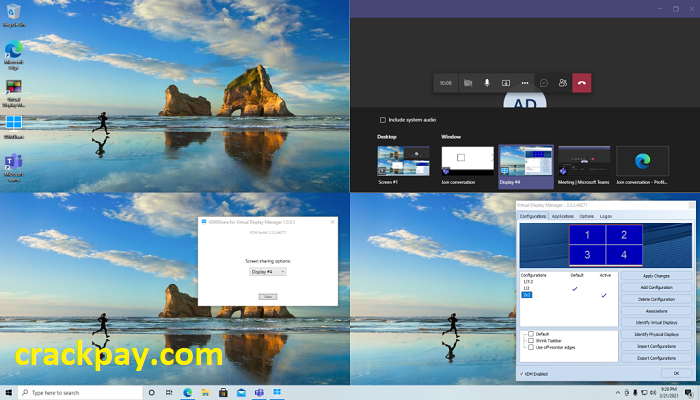This screenshot has height=400, width=700.
Task: Select the Configurations tab in VDM
Action: point(533,216)
